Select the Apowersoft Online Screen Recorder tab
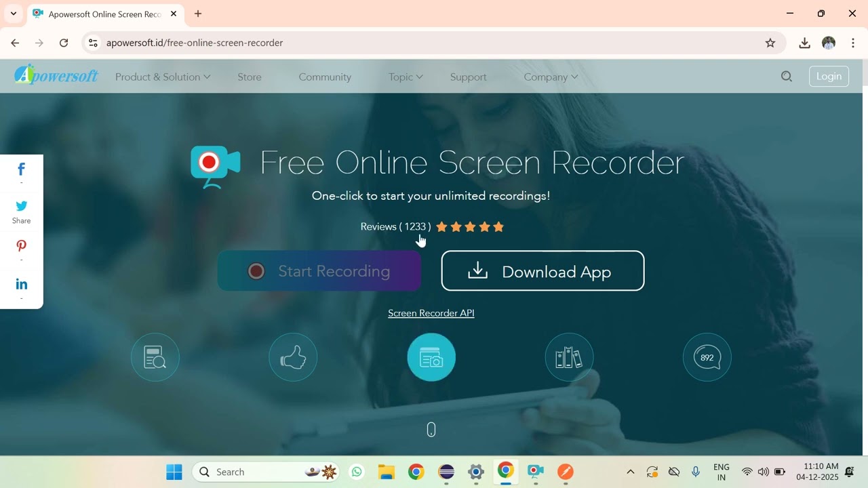 coord(105,14)
